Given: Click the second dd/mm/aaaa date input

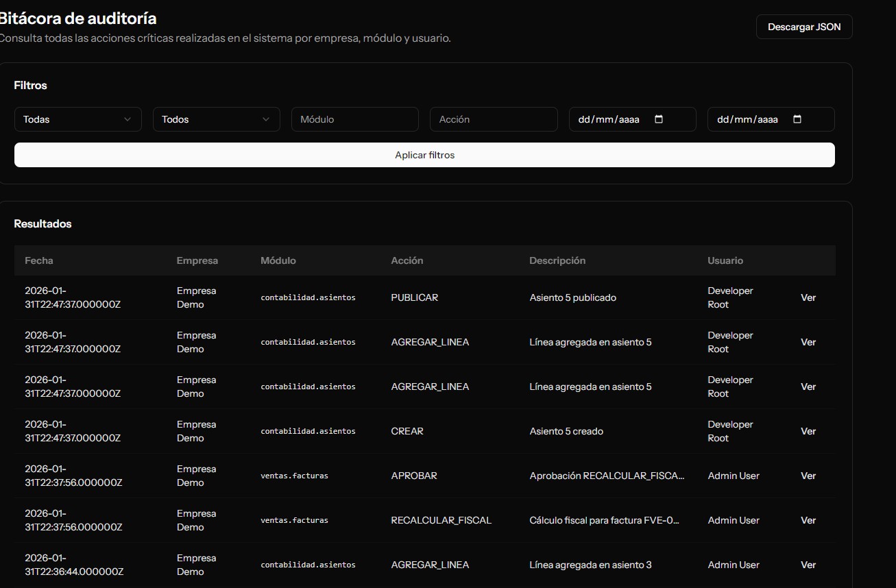Looking at the screenshot, I should (747, 119).
